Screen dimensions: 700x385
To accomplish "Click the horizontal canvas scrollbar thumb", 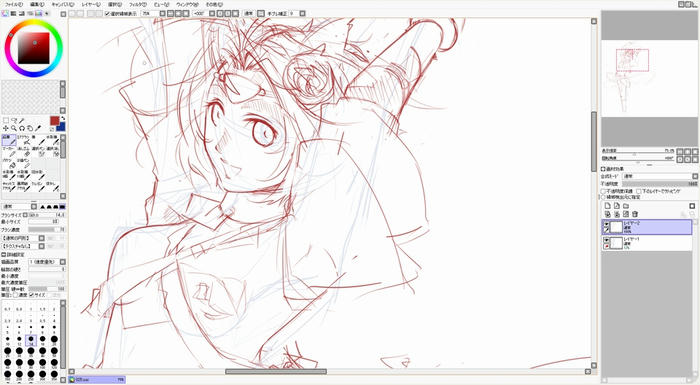I will tap(276, 372).
